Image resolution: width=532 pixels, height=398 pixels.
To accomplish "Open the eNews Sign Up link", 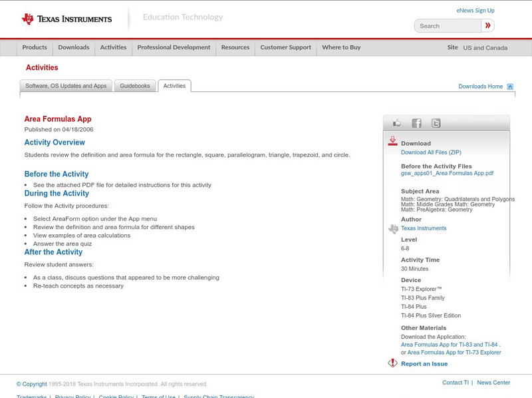I will (475, 11).
